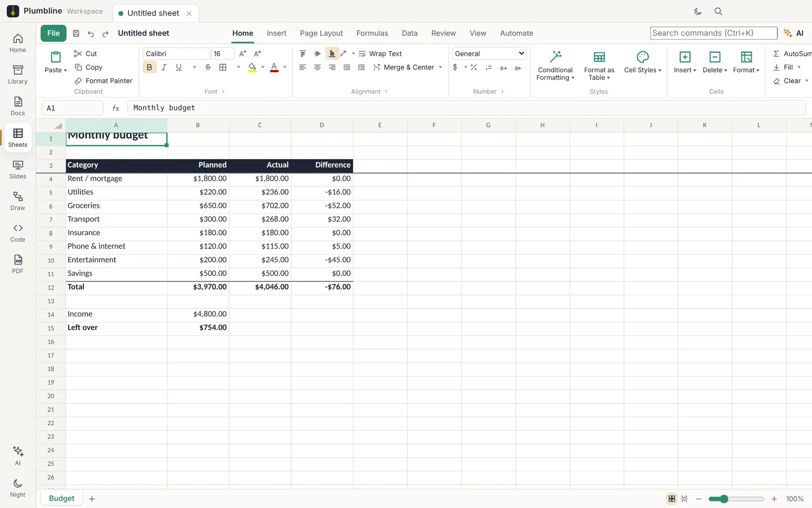Apply percent style number format
Image resolution: width=812 pixels, height=508 pixels.
point(473,67)
